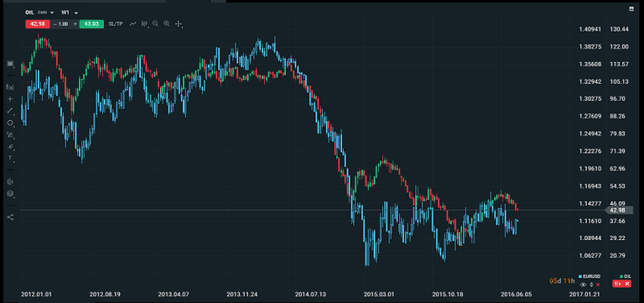The height and width of the screenshot is (303, 644).
Task: Select the trend line drawing tool
Action: (x=10, y=111)
